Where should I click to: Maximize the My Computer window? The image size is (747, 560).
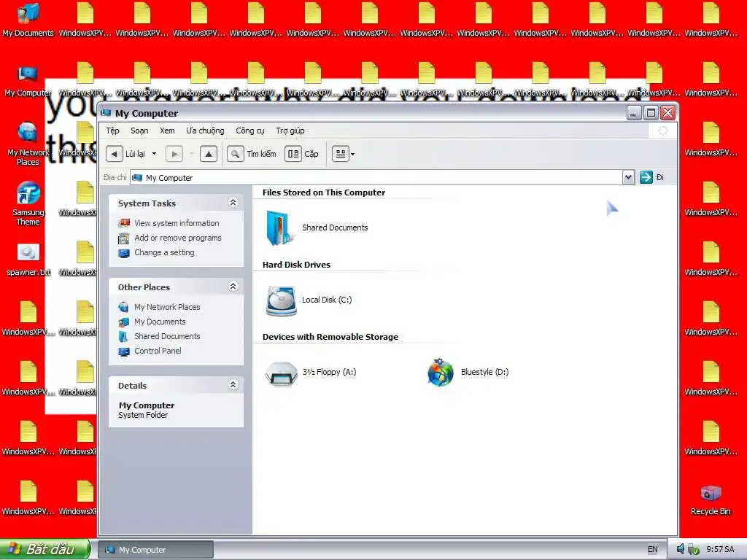coord(651,113)
